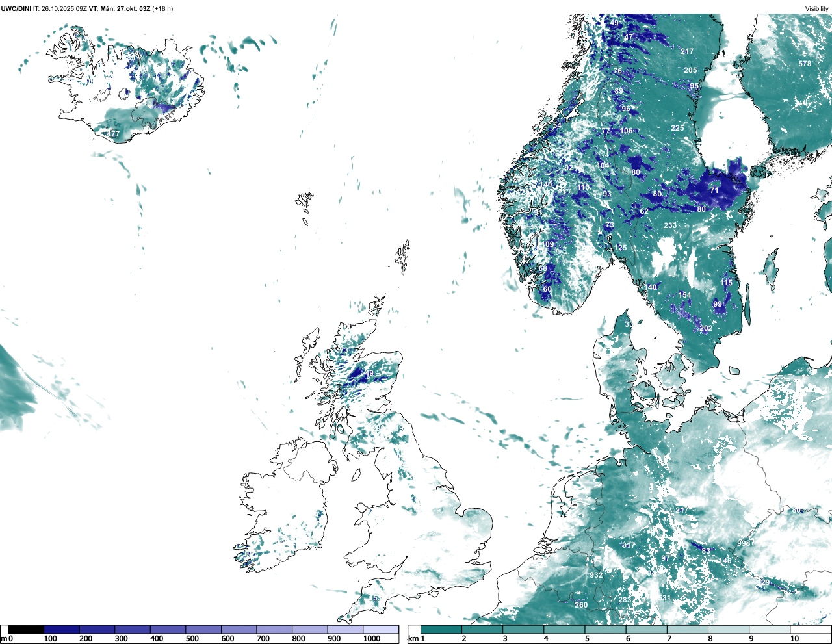Image resolution: width=832 pixels, height=644 pixels.
Task: Click the visibility value '96' in northern Scandinavia
Action: pyautogui.click(x=626, y=109)
